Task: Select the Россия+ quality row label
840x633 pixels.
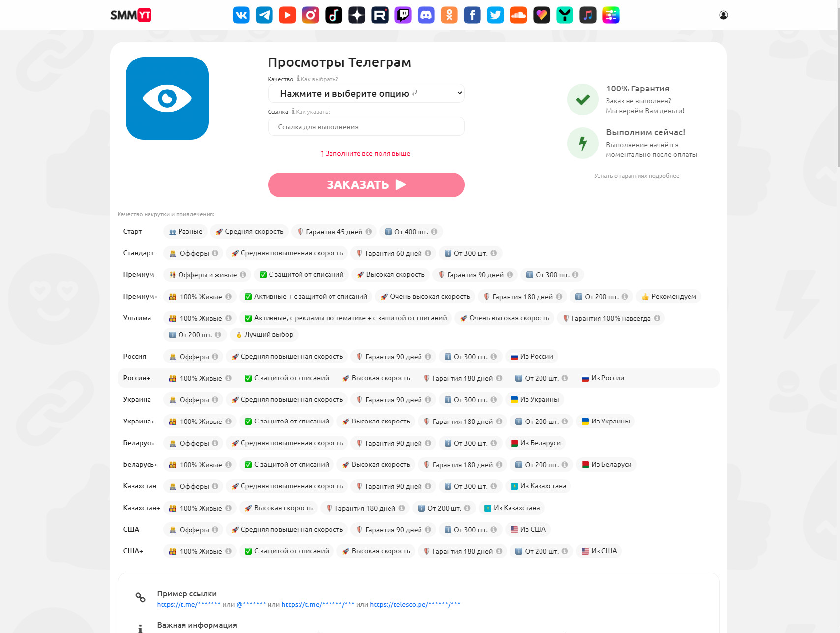Action: tap(137, 378)
